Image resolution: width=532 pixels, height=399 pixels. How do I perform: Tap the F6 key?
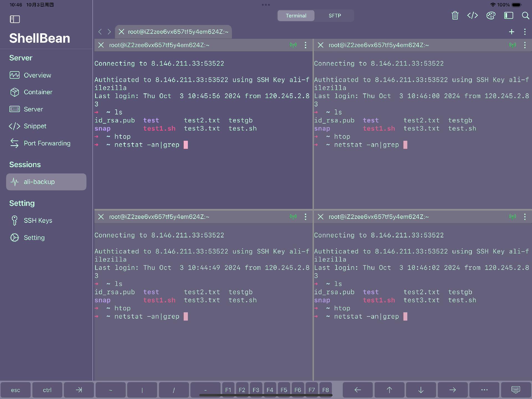tap(298, 390)
